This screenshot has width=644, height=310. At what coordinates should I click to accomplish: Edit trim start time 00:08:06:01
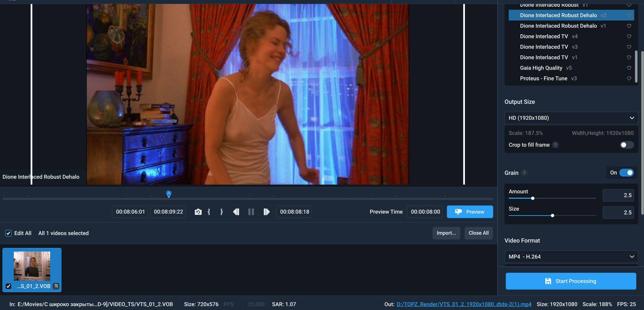130,212
